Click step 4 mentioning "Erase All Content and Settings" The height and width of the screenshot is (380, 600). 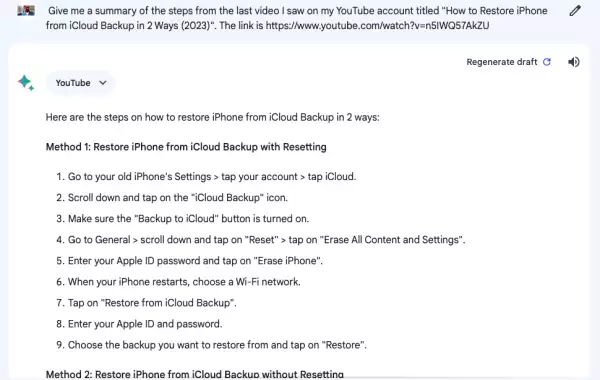(261, 240)
